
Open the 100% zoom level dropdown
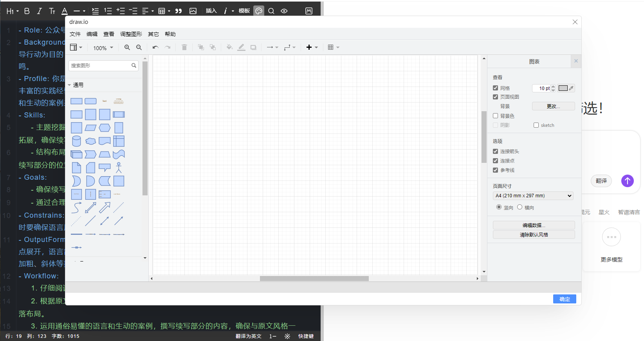(x=103, y=48)
